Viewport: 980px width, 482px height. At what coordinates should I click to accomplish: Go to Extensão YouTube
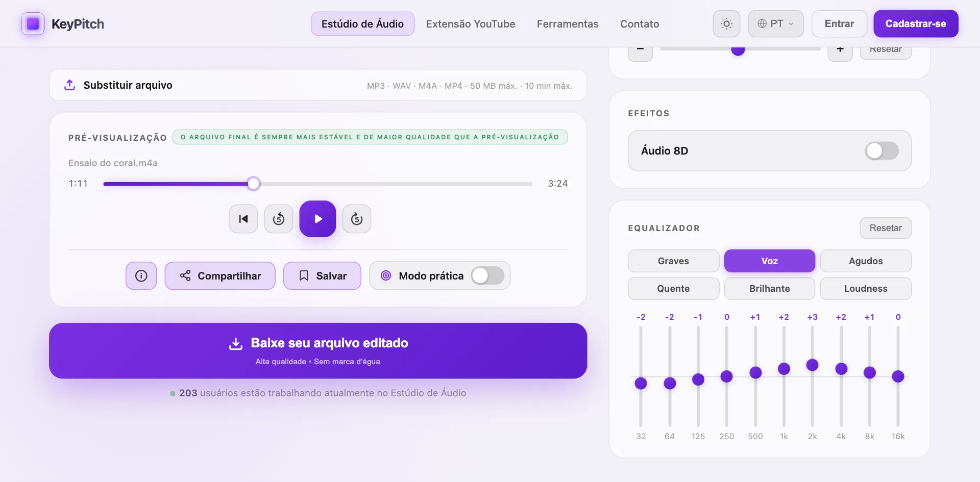471,24
